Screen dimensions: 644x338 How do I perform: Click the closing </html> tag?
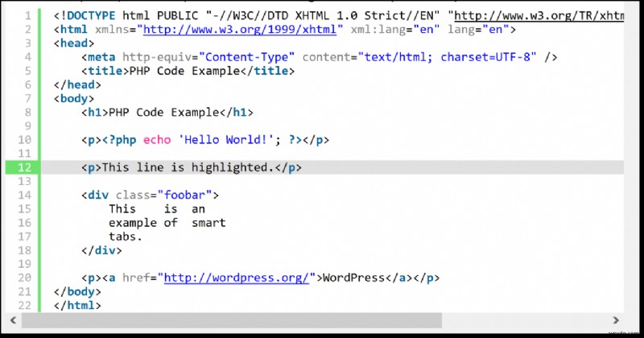pyautogui.click(x=77, y=306)
